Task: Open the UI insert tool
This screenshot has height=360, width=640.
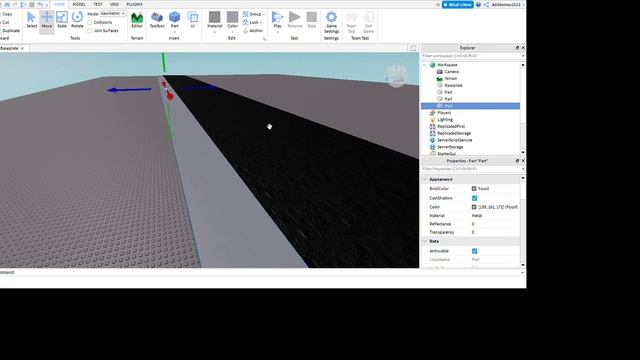Action: click(x=193, y=20)
